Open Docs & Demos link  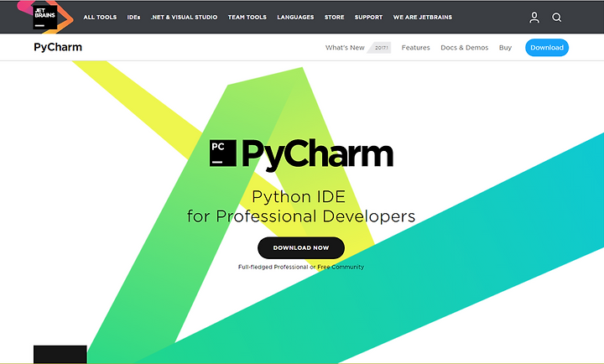[464, 47]
